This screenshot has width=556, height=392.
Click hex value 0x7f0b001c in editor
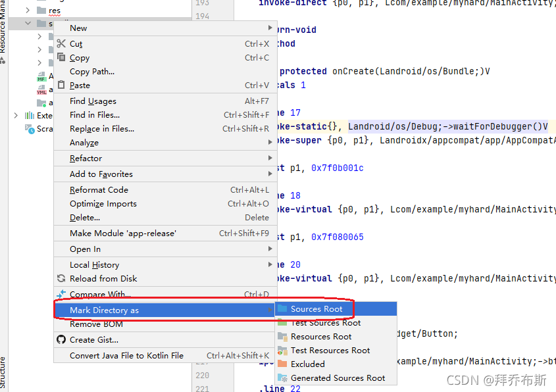(x=337, y=168)
